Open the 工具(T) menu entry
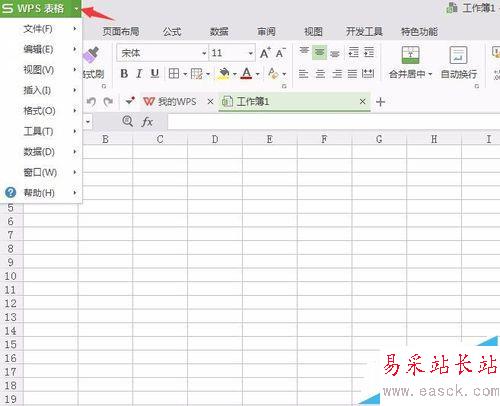The image size is (500, 406). tap(41, 131)
